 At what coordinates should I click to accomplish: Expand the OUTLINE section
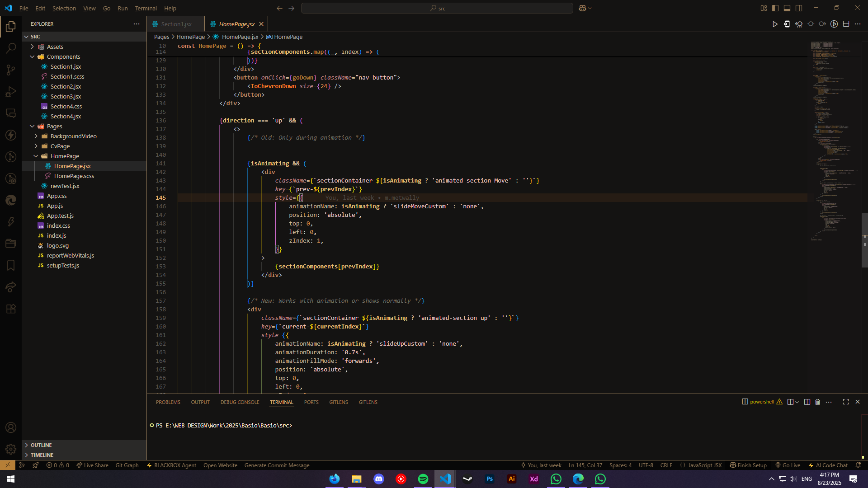tap(41, 445)
